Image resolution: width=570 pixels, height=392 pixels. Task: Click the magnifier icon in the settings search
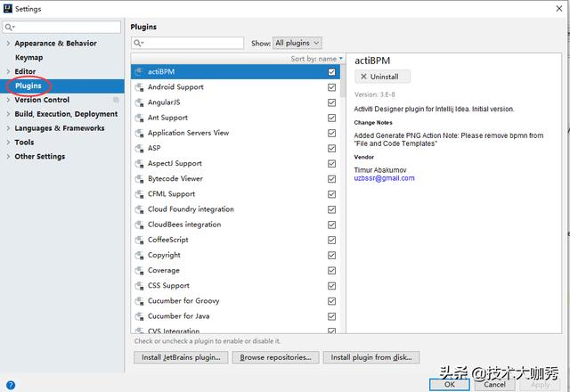click(x=10, y=28)
